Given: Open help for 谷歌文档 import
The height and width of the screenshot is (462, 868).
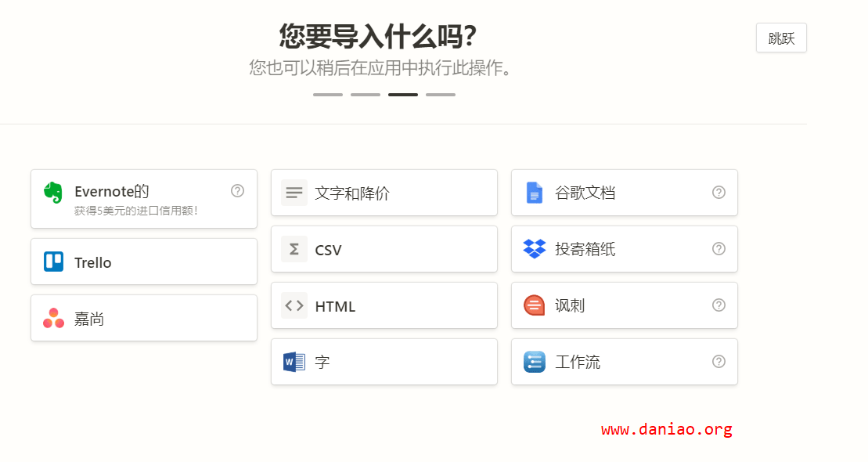Looking at the screenshot, I should point(719,193).
